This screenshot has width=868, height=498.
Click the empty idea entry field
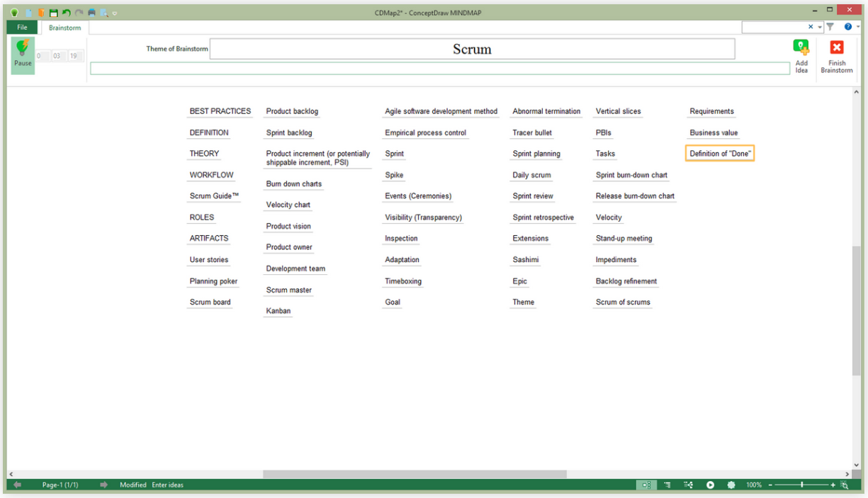[439, 69]
